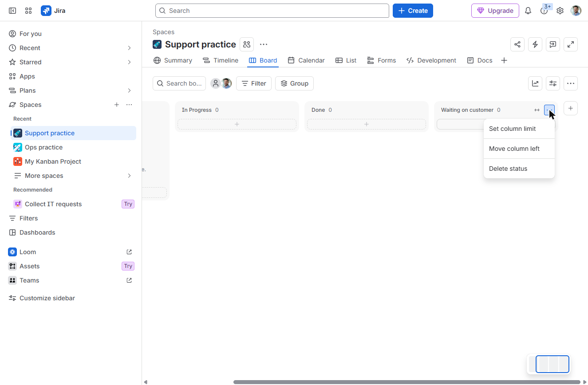Click the board minimap thumbnail
The height and width of the screenshot is (385, 588).
tap(549, 364)
